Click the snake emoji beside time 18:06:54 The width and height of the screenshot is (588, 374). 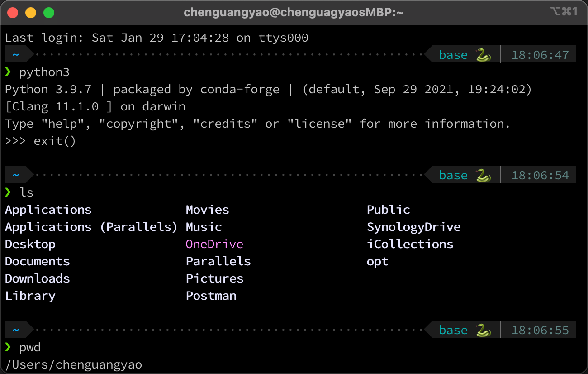[483, 176]
